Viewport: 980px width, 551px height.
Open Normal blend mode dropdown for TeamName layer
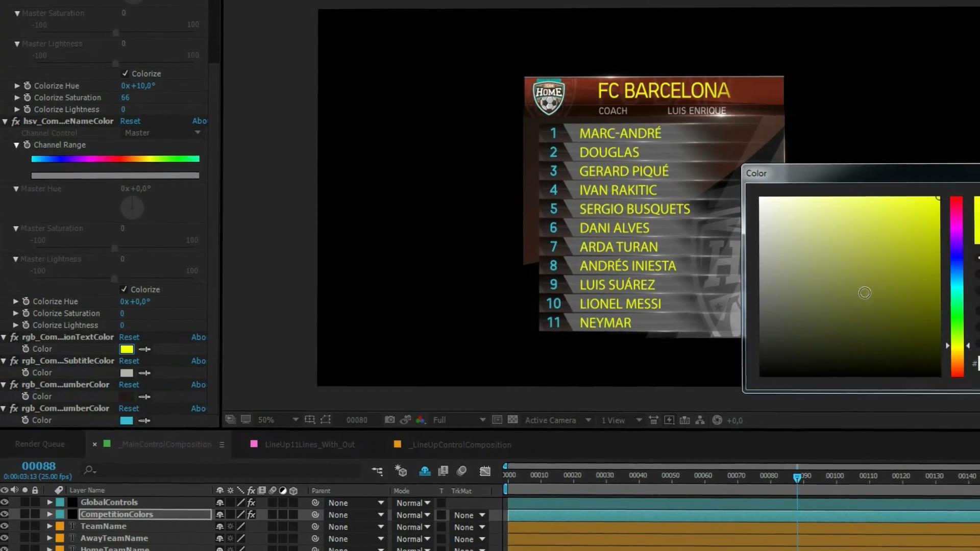(413, 527)
